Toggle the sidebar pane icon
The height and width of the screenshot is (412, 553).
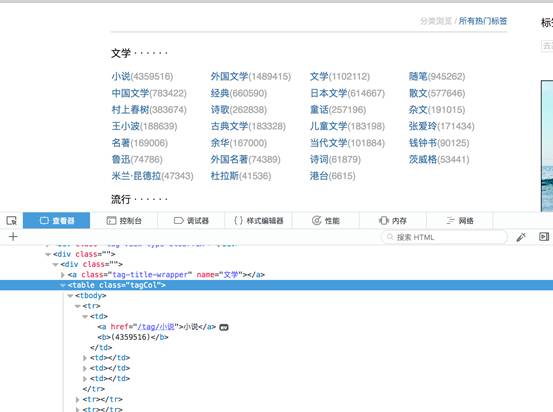coord(544,237)
